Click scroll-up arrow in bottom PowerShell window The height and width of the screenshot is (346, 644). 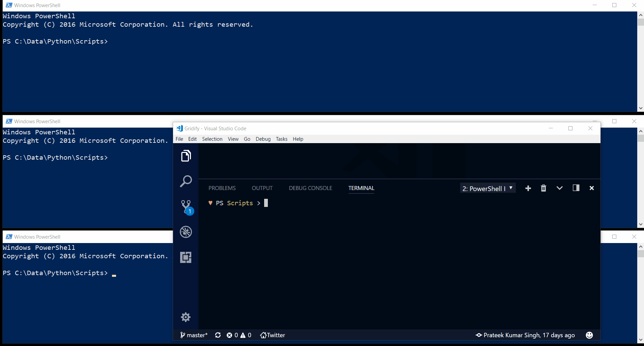641,247
